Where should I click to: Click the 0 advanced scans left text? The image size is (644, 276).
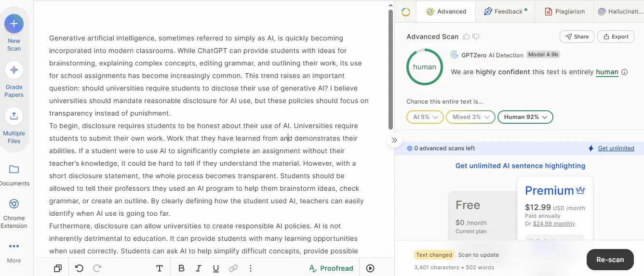click(444, 148)
